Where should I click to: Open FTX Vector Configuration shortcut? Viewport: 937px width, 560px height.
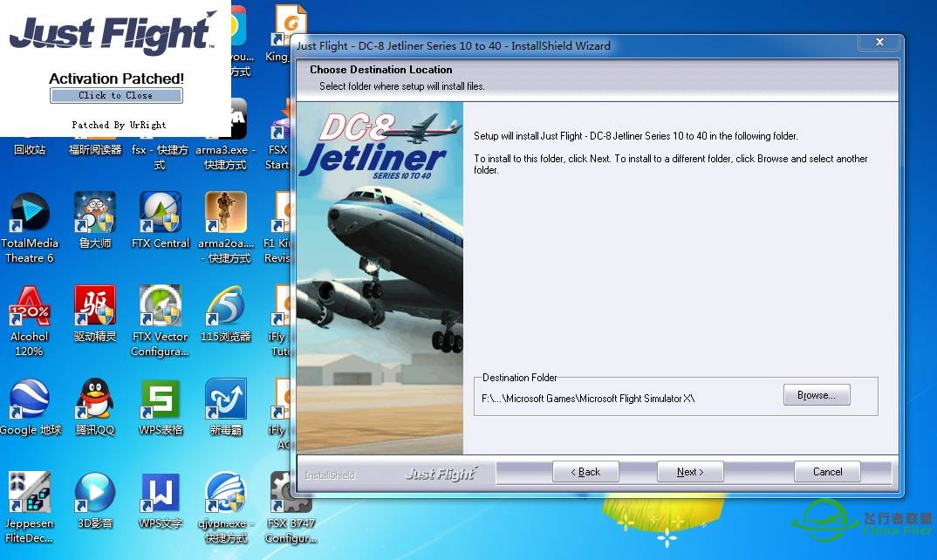click(x=161, y=322)
